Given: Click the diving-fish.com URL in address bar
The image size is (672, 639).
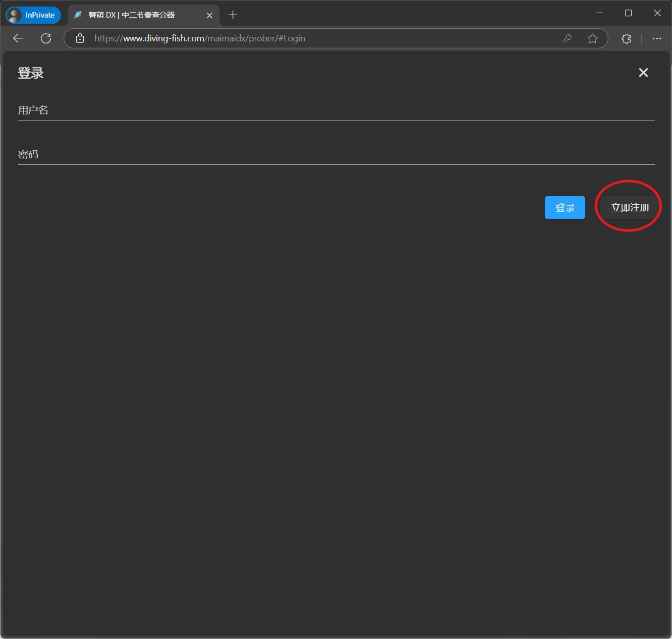Looking at the screenshot, I should click(200, 38).
